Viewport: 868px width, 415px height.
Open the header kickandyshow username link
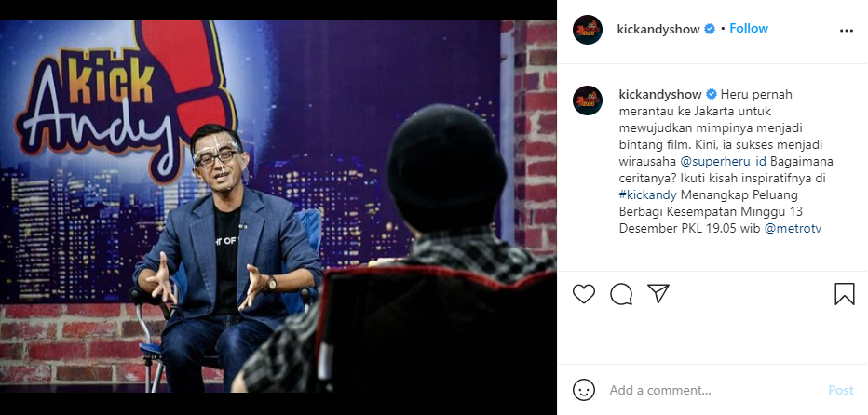[x=658, y=30]
